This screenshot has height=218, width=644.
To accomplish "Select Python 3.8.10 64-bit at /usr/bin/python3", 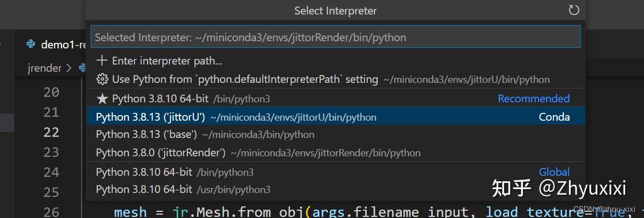I will (x=336, y=189).
